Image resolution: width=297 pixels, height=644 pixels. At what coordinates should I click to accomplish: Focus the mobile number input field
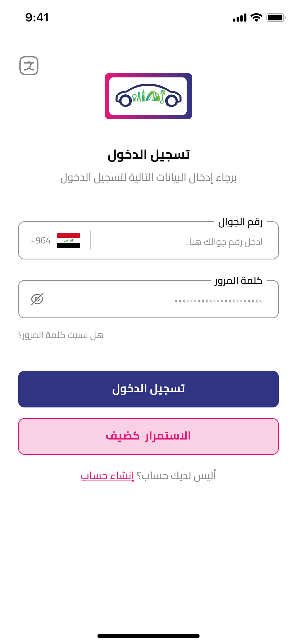click(180, 242)
